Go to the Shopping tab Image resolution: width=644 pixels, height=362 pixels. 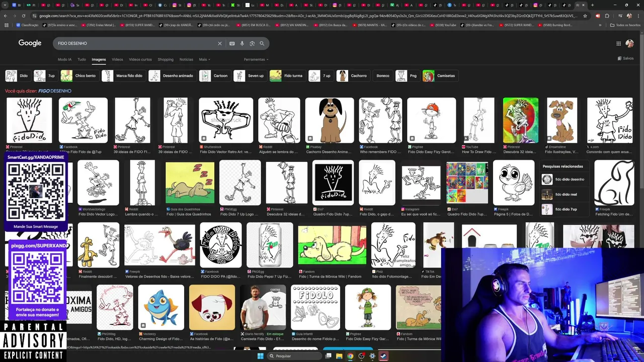[x=166, y=59]
